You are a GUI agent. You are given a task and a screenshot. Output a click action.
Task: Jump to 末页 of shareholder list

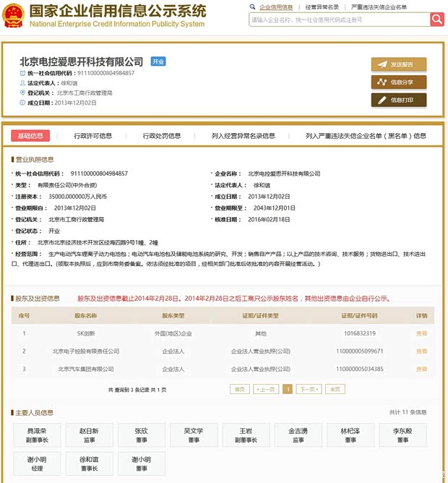335,389
